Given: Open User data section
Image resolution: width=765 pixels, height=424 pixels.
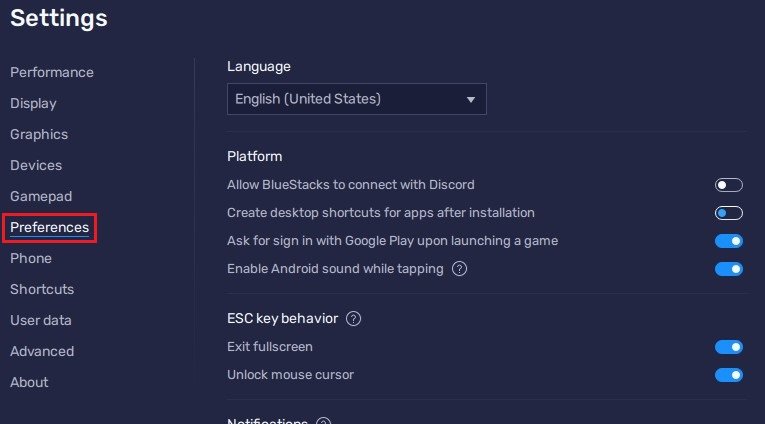Looking at the screenshot, I should [x=41, y=320].
